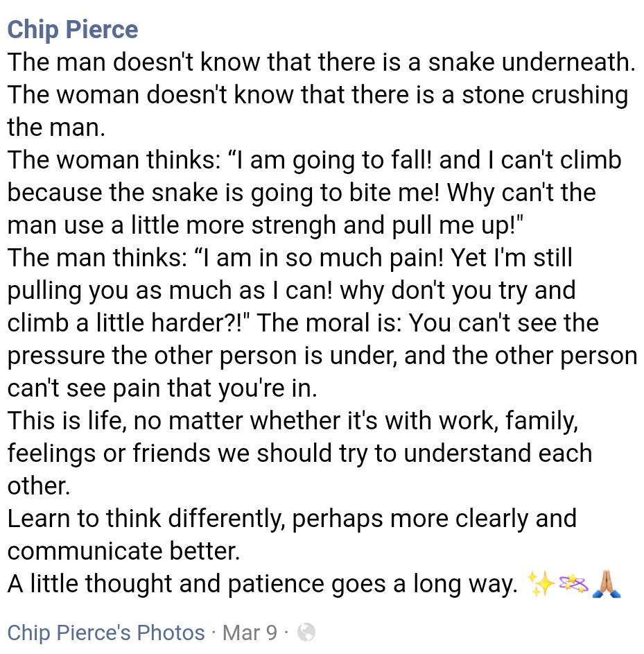Screen dimensions: 644x654
Task: Click the text 'The woman thinks:'
Action: (114, 160)
